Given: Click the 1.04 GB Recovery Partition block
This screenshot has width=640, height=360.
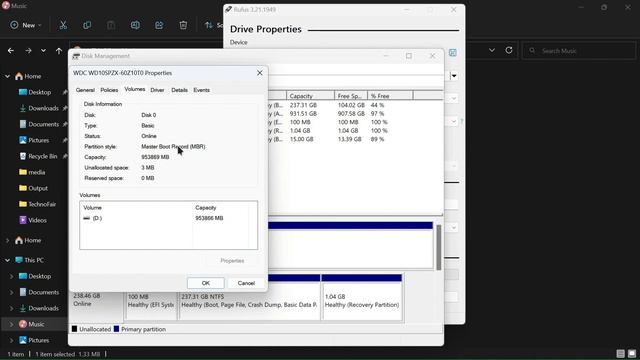Looking at the screenshot, I should point(362,298).
